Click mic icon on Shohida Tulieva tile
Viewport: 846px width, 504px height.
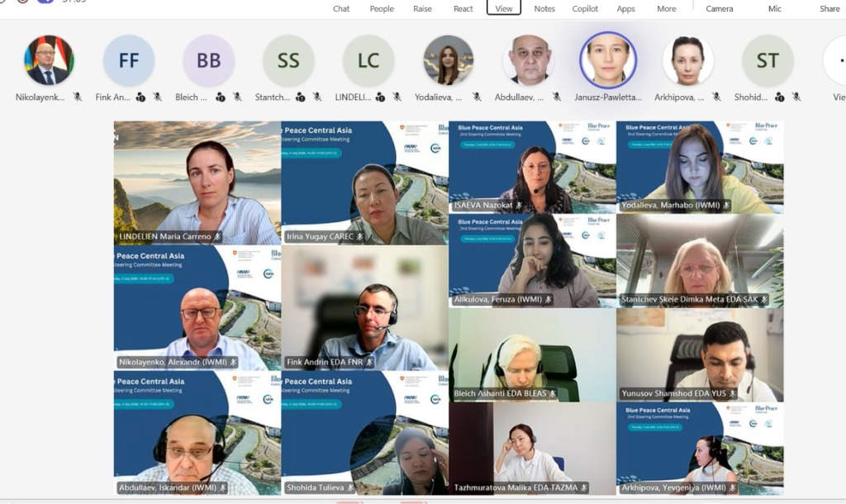[350, 487]
